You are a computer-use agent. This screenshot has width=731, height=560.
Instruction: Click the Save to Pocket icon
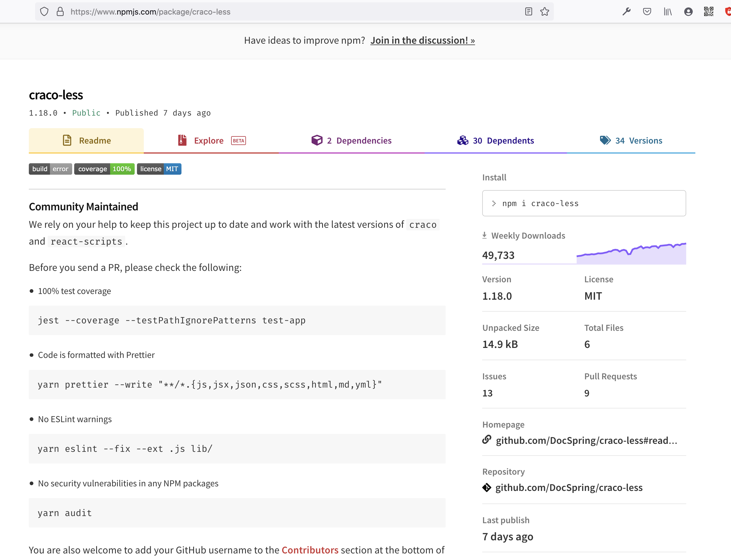click(647, 12)
